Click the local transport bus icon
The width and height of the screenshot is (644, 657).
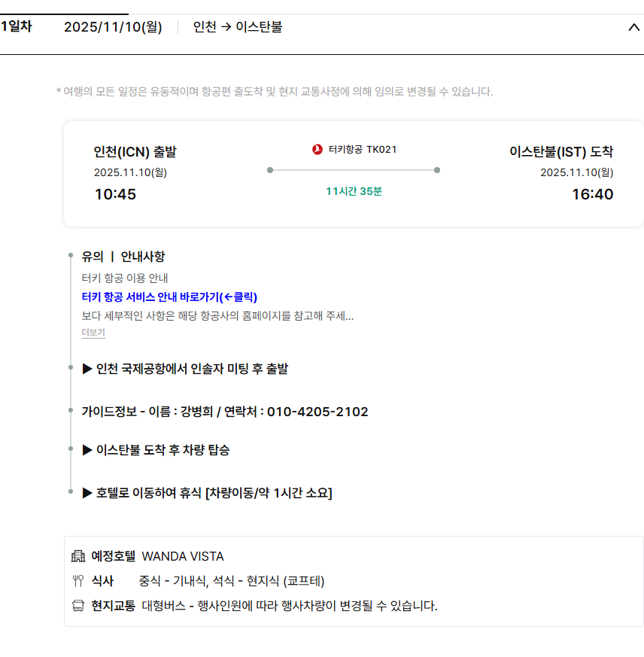click(78, 605)
